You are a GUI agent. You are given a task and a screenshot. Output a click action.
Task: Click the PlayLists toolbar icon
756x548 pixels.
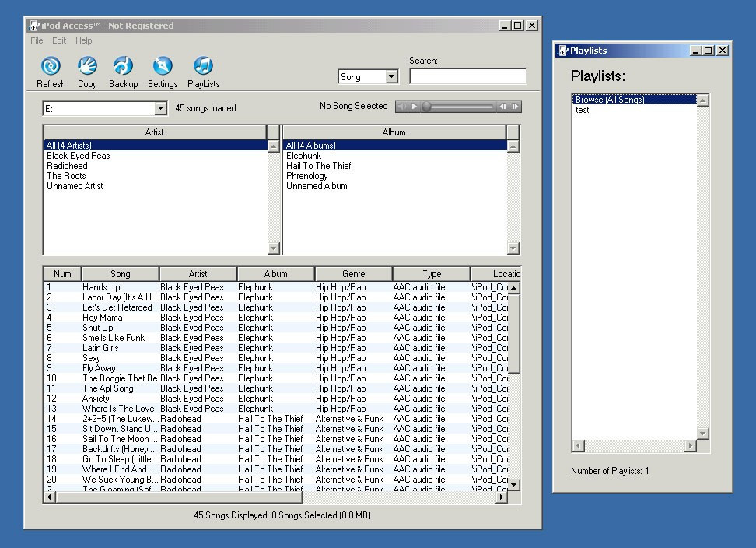pyautogui.click(x=203, y=66)
